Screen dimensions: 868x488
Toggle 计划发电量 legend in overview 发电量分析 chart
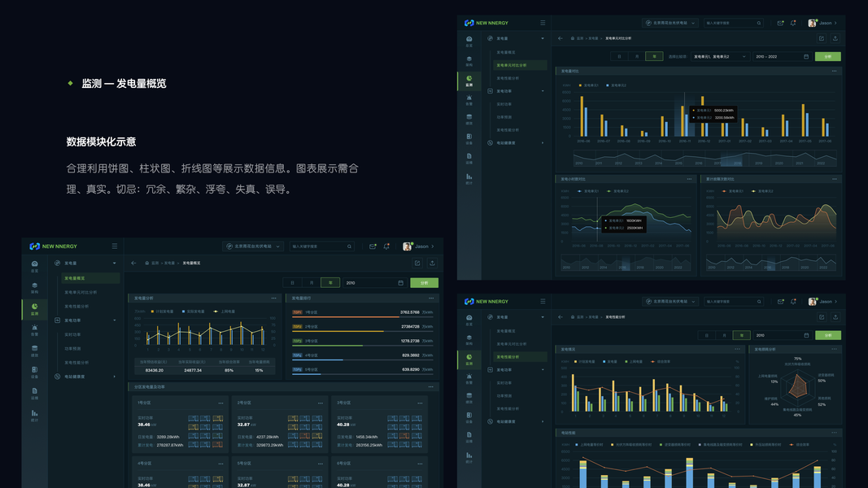[162, 312]
